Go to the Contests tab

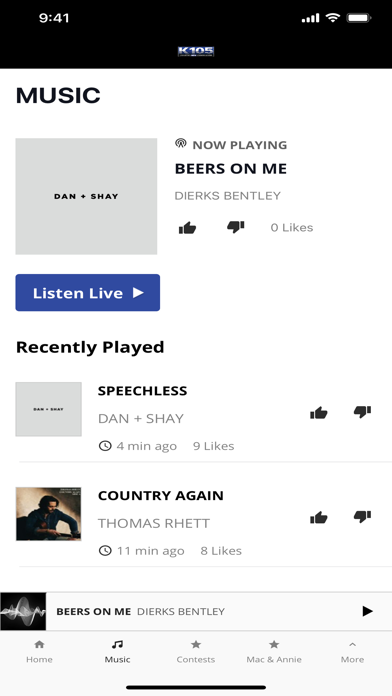pos(196,652)
